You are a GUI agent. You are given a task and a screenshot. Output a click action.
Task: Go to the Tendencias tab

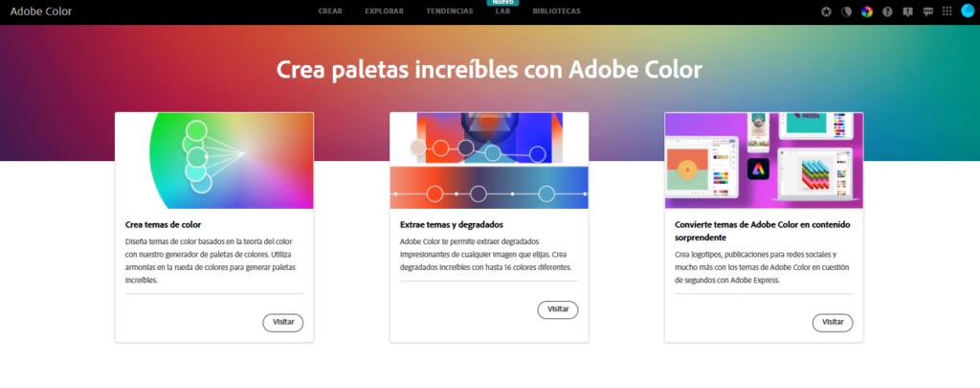[449, 11]
